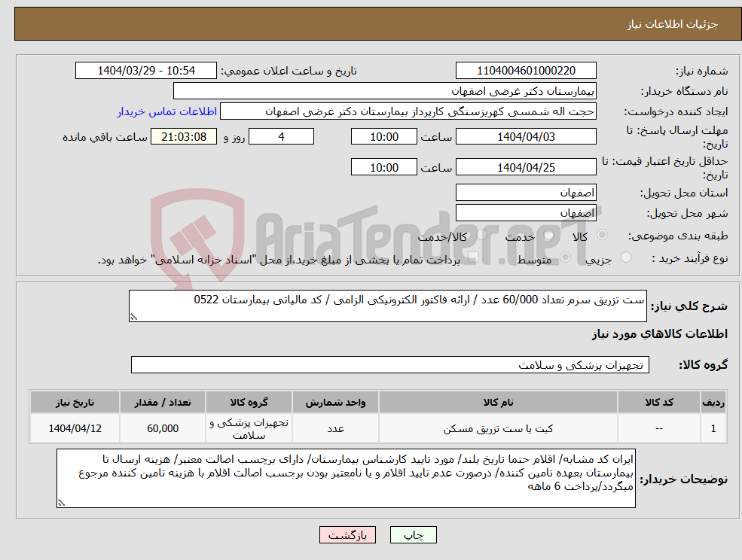The image size is (742, 560).
Task: Select the کالا/خدمت radio button
Action: tap(481, 235)
